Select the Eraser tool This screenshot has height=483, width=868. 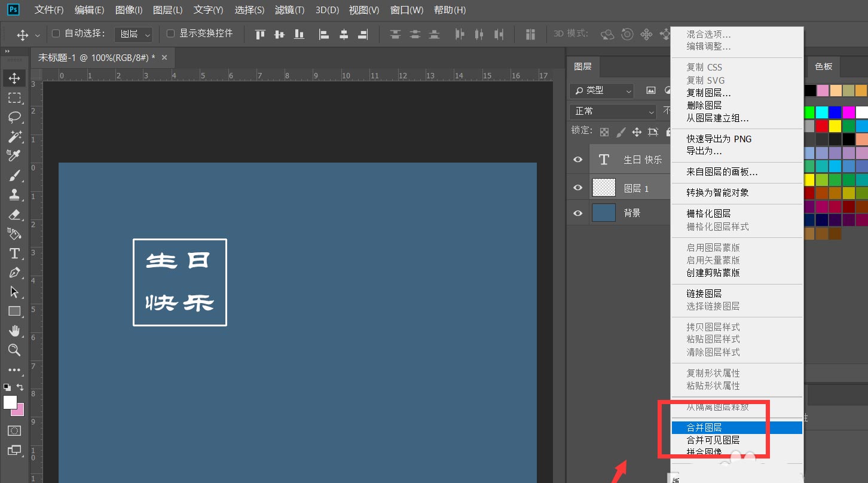click(x=14, y=215)
